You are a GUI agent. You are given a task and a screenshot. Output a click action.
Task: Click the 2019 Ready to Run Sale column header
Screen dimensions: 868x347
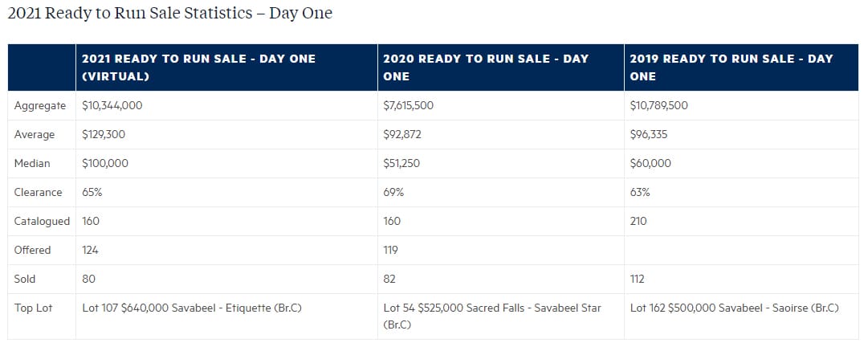[731, 67]
